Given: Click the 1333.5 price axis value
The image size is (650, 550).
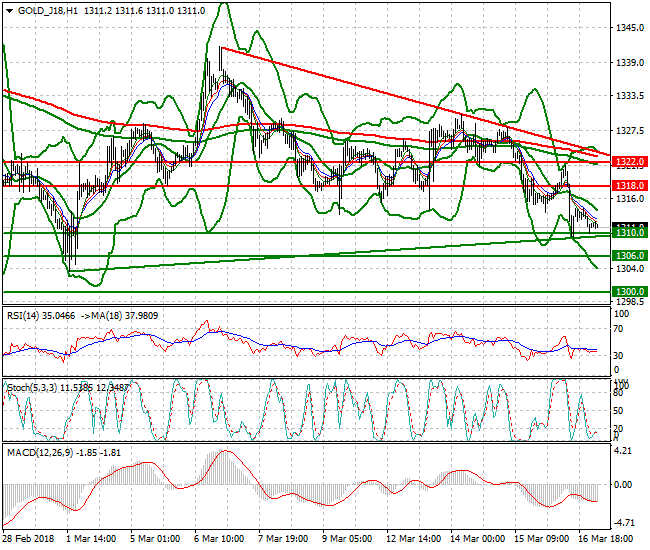Looking at the screenshot, I should pyautogui.click(x=630, y=96).
